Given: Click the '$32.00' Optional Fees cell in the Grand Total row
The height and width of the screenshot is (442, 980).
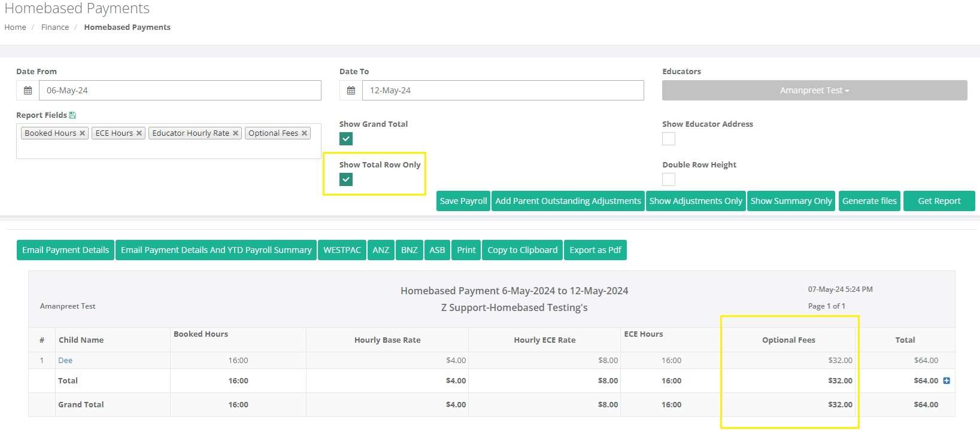Looking at the screenshot, I should (x=841, y=404).
